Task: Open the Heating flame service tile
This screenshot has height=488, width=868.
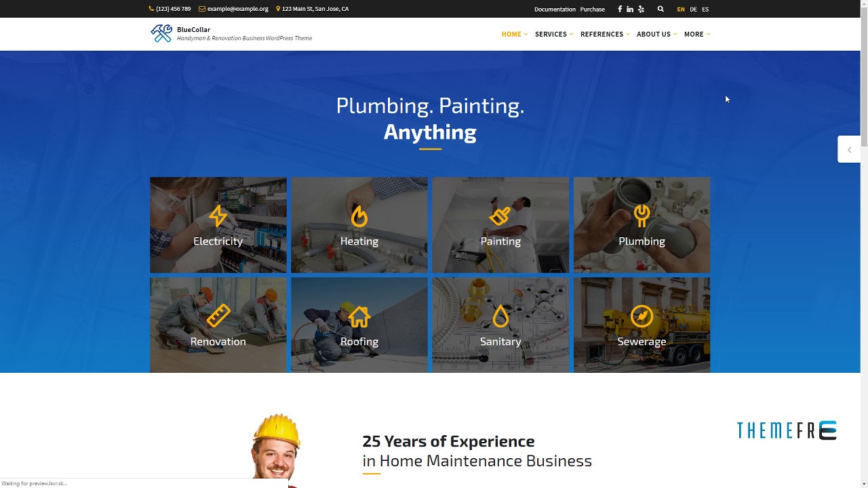Action: pos(359,225)
